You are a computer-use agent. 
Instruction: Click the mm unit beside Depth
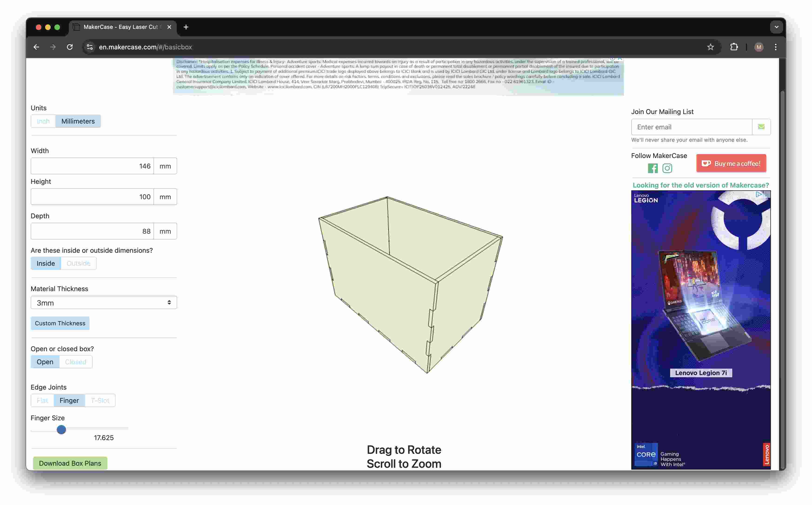click(165, 231)
